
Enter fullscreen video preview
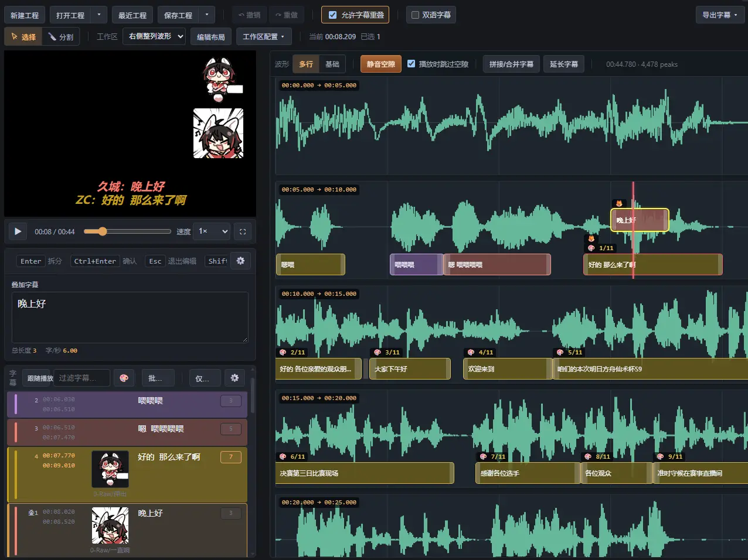point(243,231)
